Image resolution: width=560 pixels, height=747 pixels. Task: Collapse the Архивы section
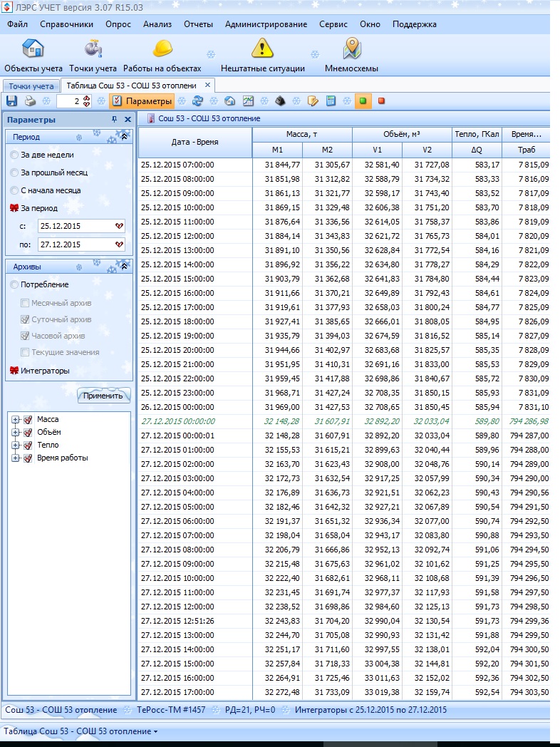coord(124,267)
